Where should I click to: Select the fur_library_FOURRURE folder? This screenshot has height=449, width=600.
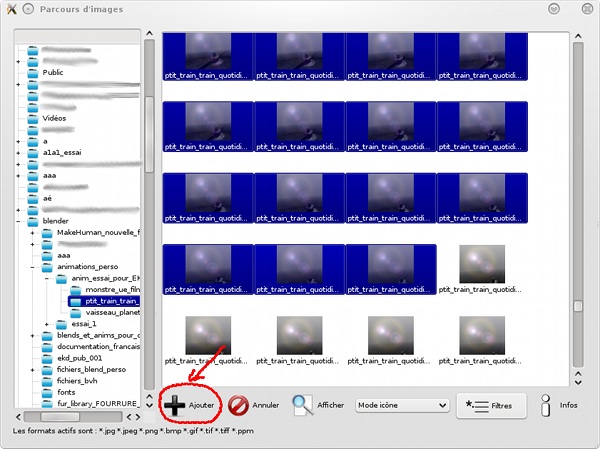pyautogui.click(x=98, y=403)
